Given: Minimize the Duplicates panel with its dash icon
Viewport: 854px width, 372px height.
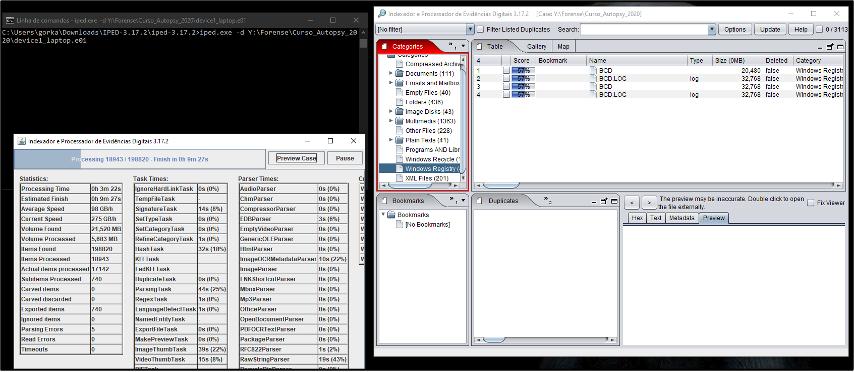Looking at the screenshot, I should click(595, 201).
